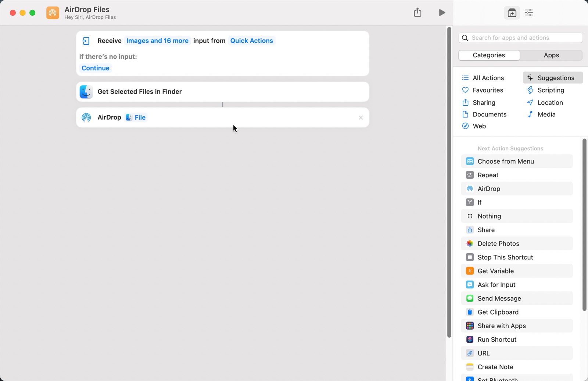
Task: Add the Delete Photos action
Action: tap(517, 244)
